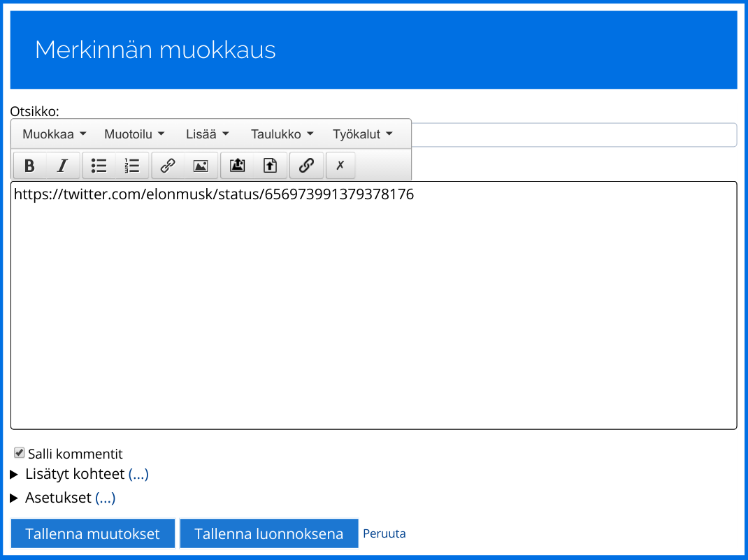
Task: Click the thin chain link icon
Action: pyautogui.click(x=168, y=166)
